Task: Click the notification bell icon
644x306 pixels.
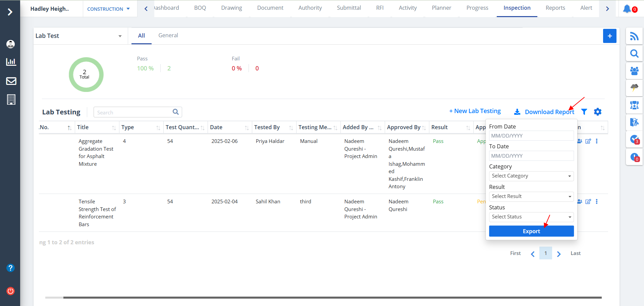Action: point(627,9)
